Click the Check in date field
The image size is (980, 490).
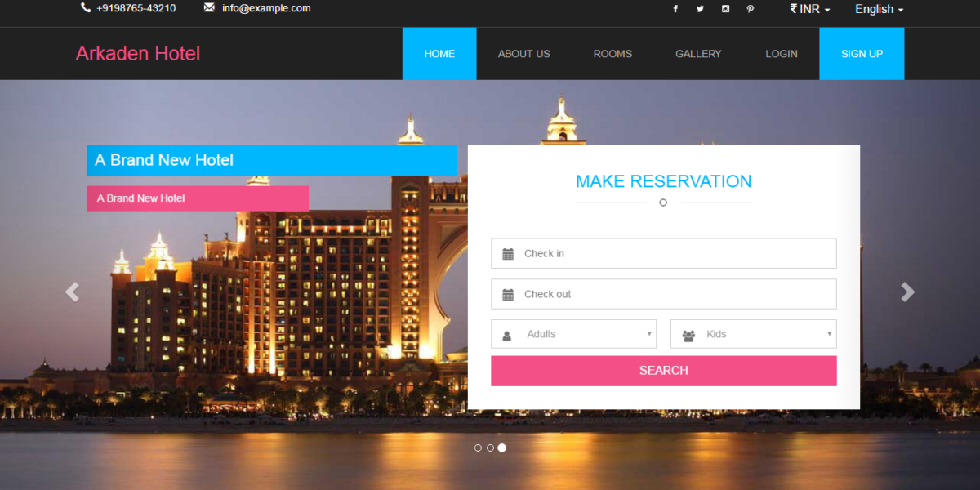(663, 253)
